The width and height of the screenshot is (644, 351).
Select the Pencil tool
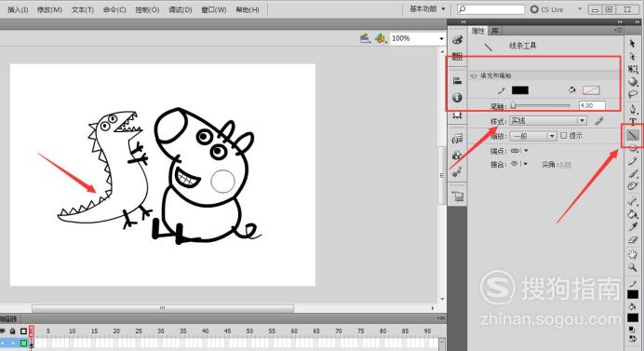(633, 161)
